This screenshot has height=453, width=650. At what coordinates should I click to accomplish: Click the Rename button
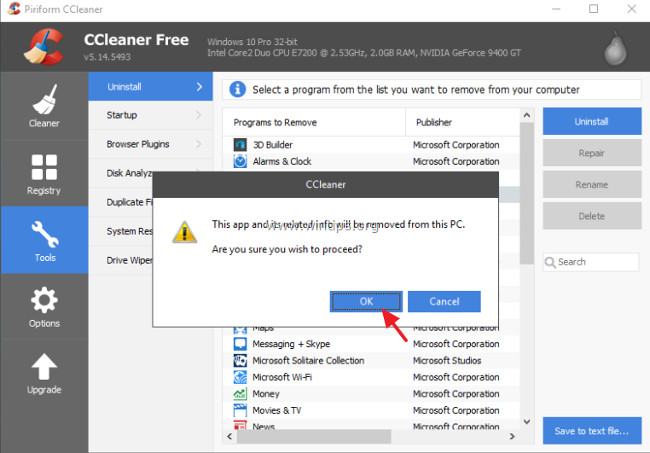click(x=592, y=184)
